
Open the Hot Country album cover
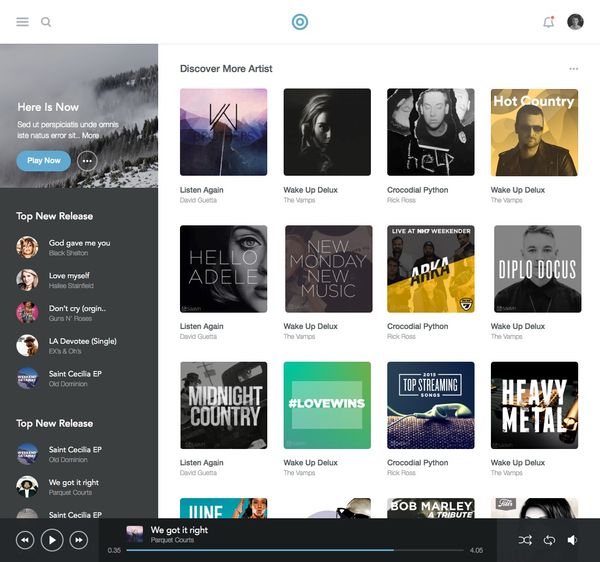tap(535, 132)
